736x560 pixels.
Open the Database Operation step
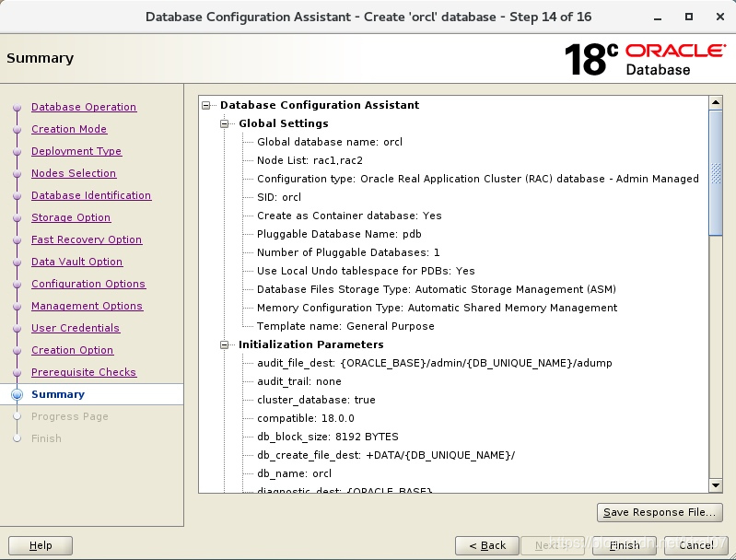[84, 107]
